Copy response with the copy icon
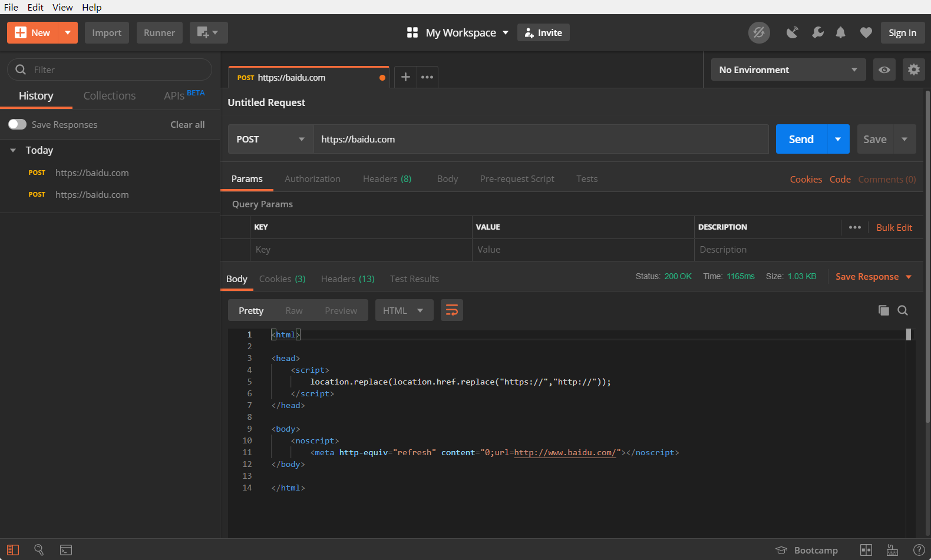 pos(883,310)
